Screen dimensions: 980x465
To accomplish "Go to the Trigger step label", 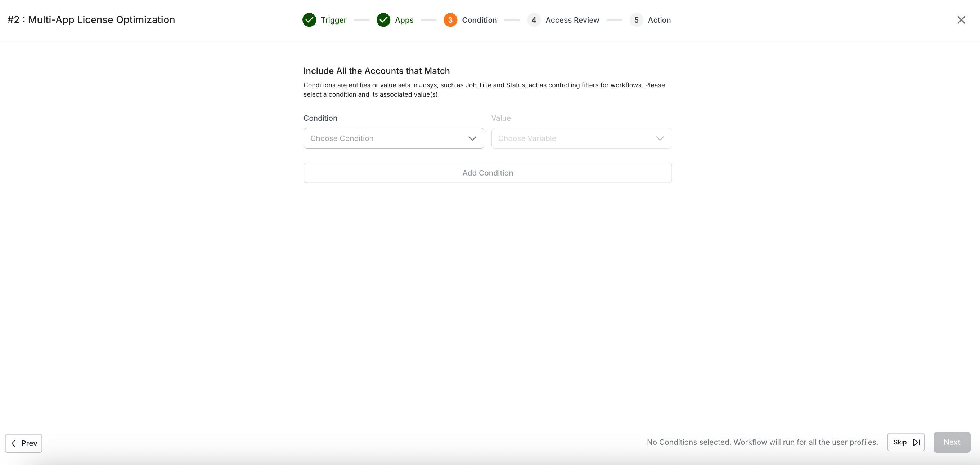I will (x=333, y=20).
